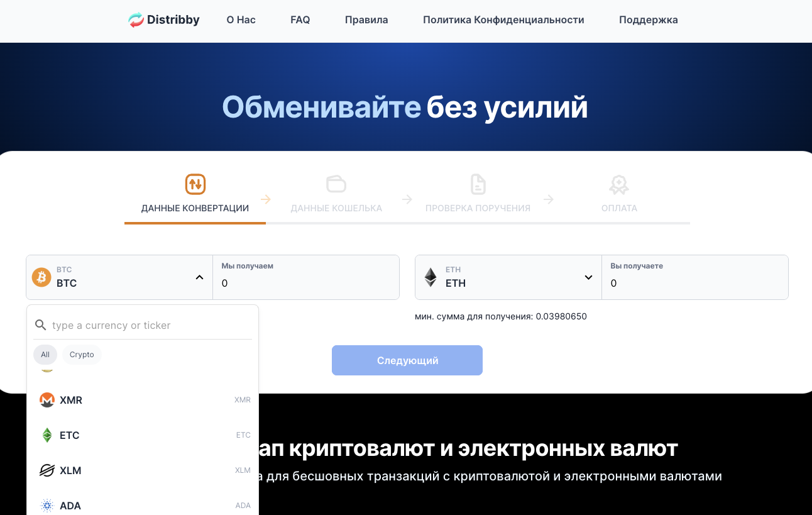Click the Мы получаем amount field
Screen dimensions: 812x515
click(306, 284)
